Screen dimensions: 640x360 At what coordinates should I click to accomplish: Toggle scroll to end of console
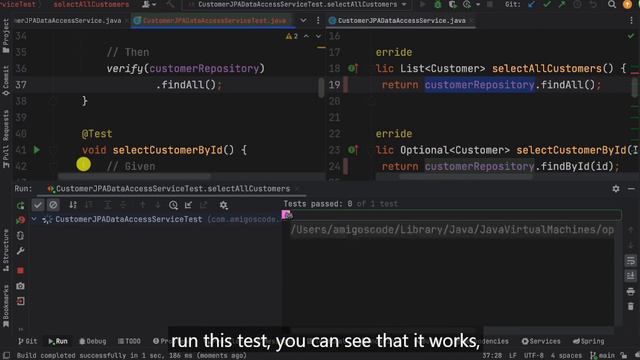coord(631,276)
